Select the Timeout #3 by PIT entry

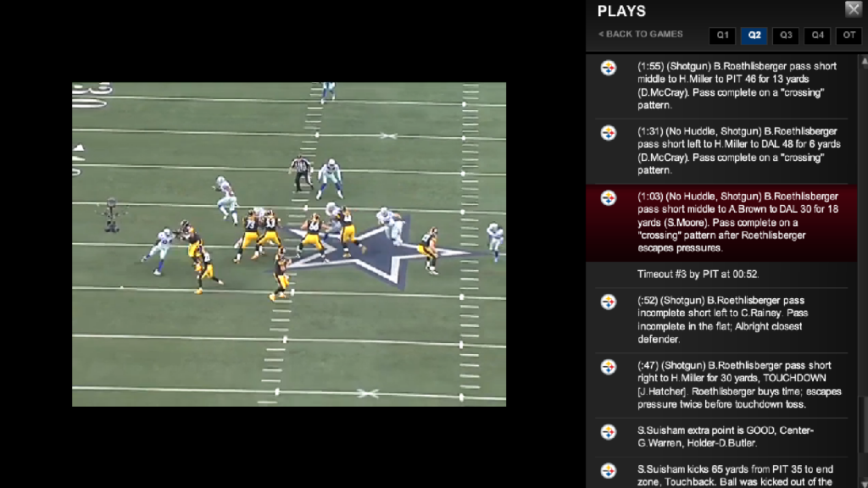721,274
